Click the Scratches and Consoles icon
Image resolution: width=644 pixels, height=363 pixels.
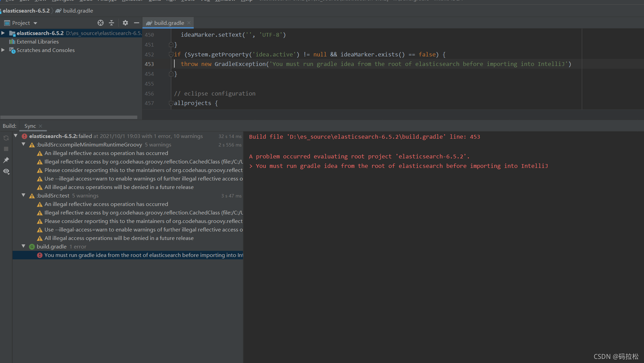pos(12,50)
